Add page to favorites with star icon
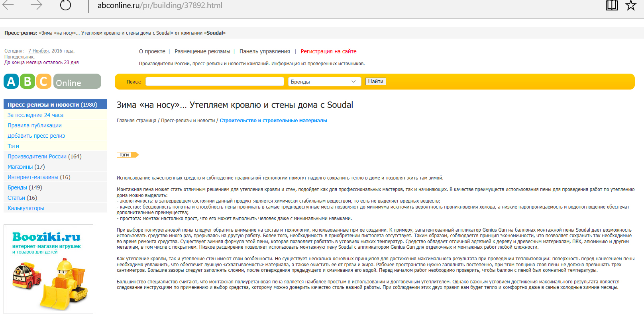 coord(631,5)
